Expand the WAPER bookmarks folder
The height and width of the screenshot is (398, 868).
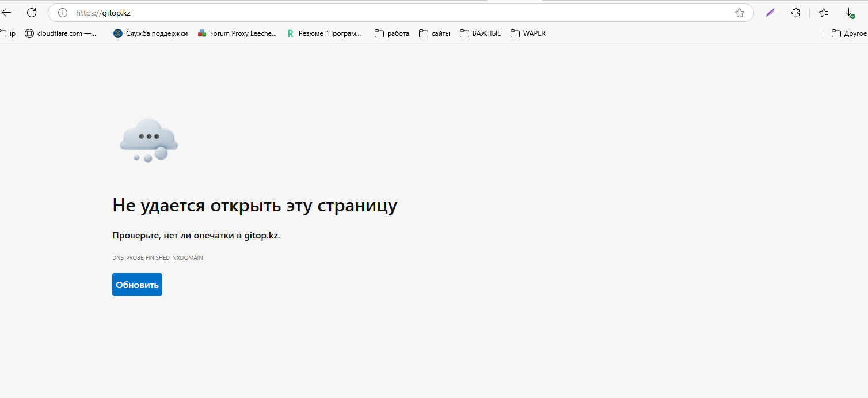pos(528,33)
